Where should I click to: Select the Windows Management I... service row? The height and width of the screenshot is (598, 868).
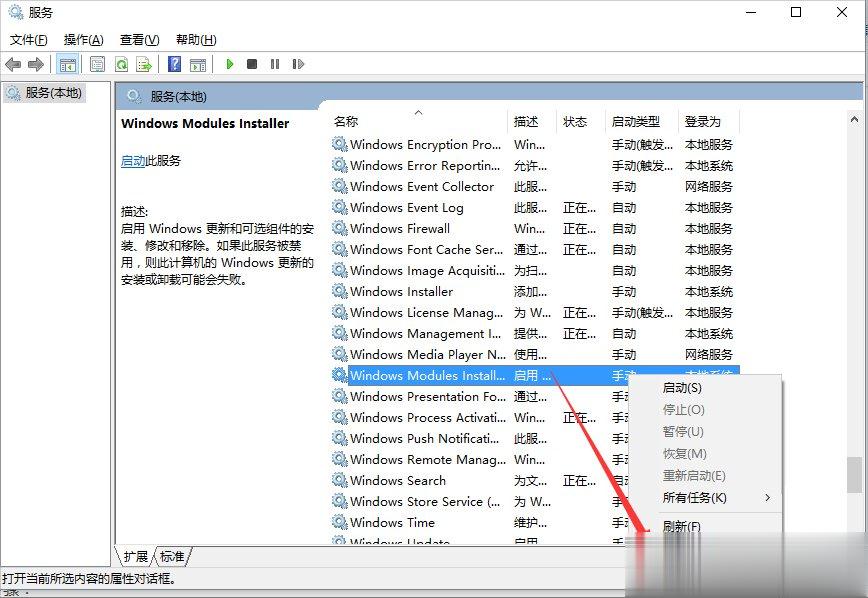click(535, 333)
